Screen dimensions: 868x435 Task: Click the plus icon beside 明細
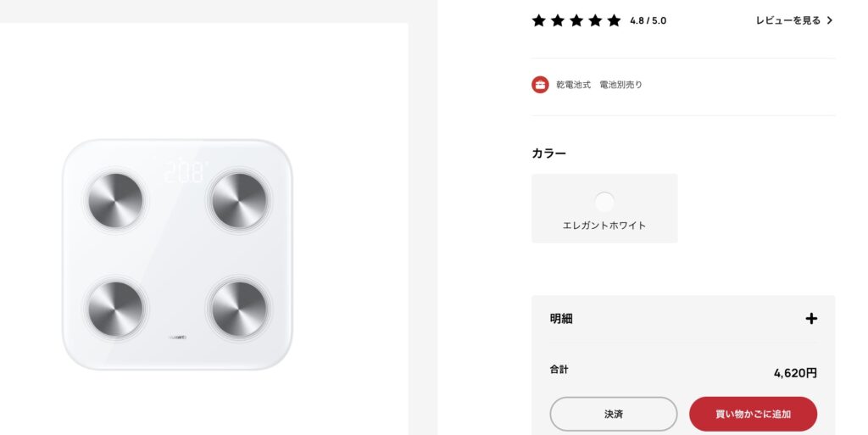[811, 318]
